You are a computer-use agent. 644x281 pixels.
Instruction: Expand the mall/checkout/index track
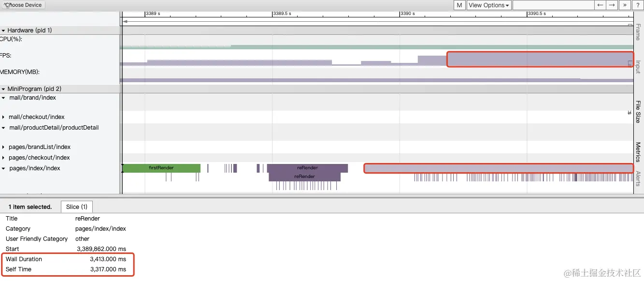point(4,117)
